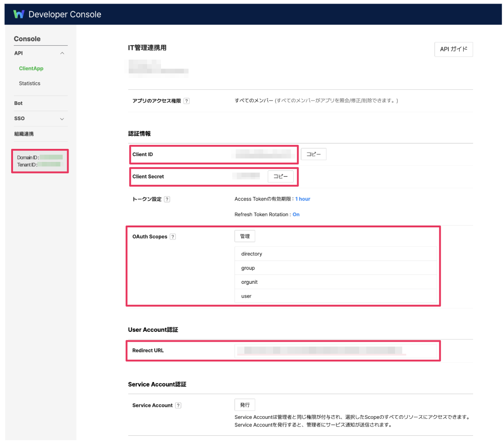Open the help icon beside アプリのアクセス権限
The width and height of the screenshot is (504, 443).
pos(187,101)
